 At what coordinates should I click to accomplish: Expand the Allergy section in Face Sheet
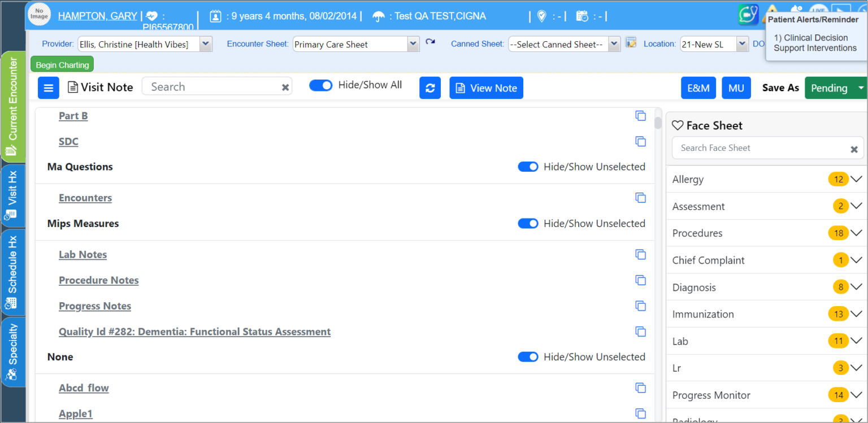(x=856, y=179)
